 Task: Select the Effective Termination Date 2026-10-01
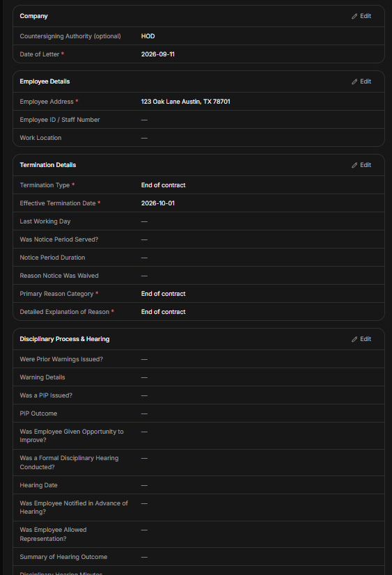(157, 203)
